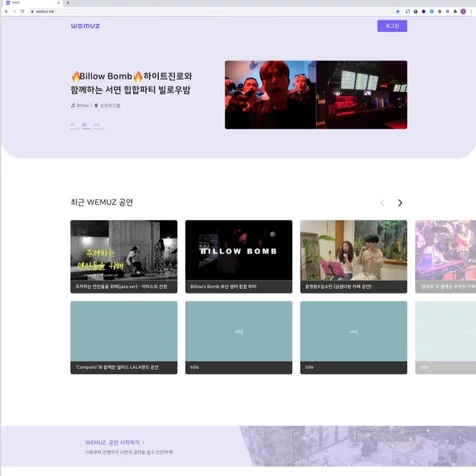Click the music note artist icon beside Billow
Screen dimensions: 476x476
point(73,105)
